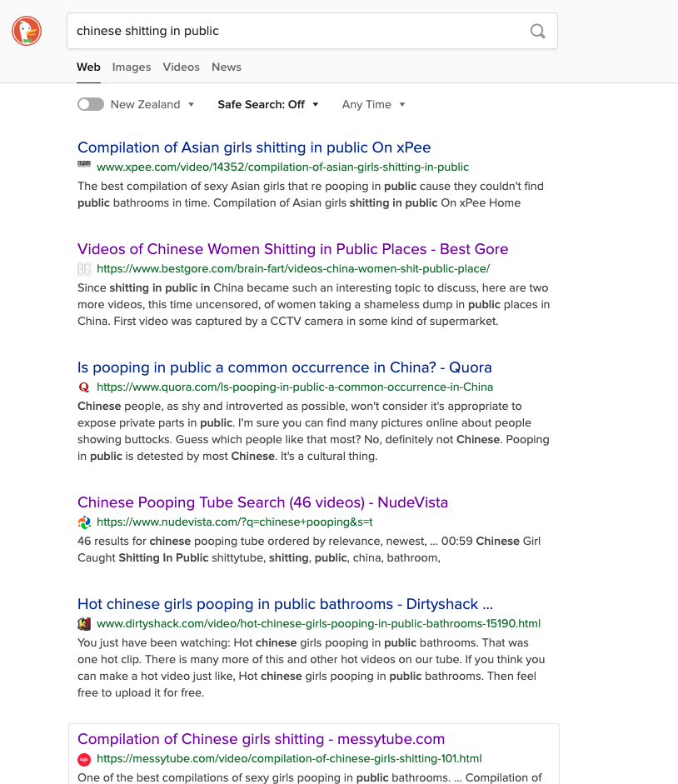Click the Dirtyshack favicon beside the URL
The image size is (678, 784).
[x=84, y=624]
